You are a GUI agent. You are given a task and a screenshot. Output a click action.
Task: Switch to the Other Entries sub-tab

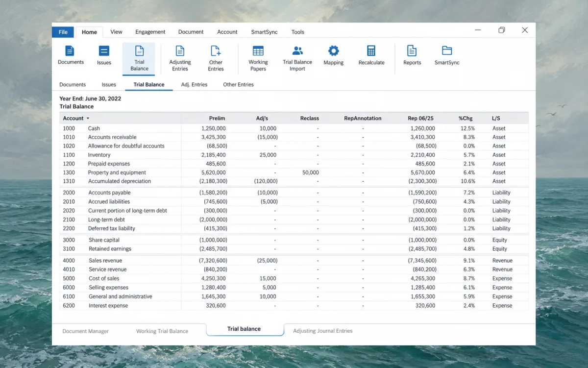click(238, 85)
